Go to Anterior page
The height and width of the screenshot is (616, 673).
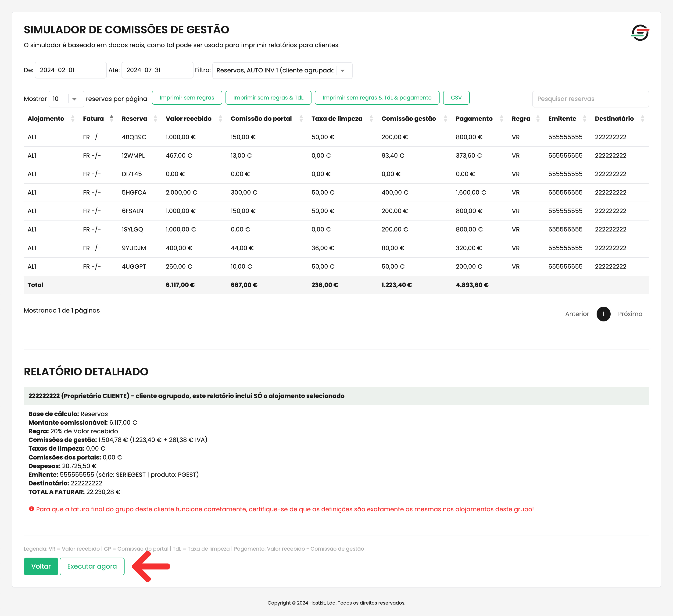tap(577, 314)
